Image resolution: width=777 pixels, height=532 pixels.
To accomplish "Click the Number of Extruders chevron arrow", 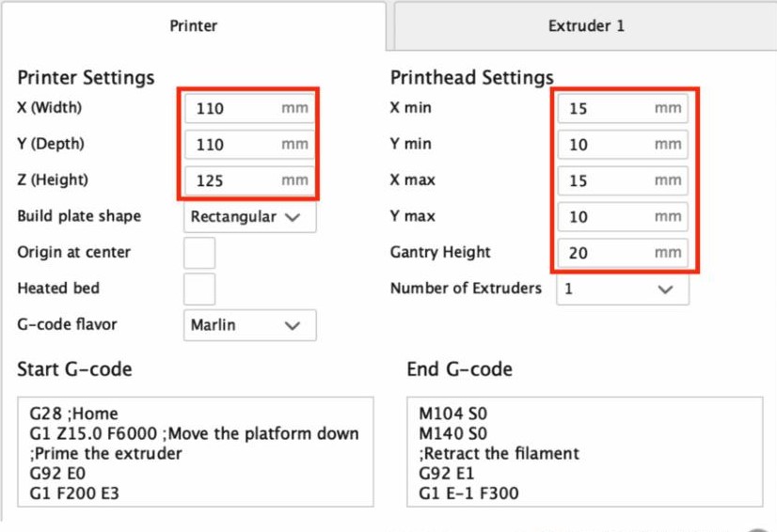I will (665, 289).
